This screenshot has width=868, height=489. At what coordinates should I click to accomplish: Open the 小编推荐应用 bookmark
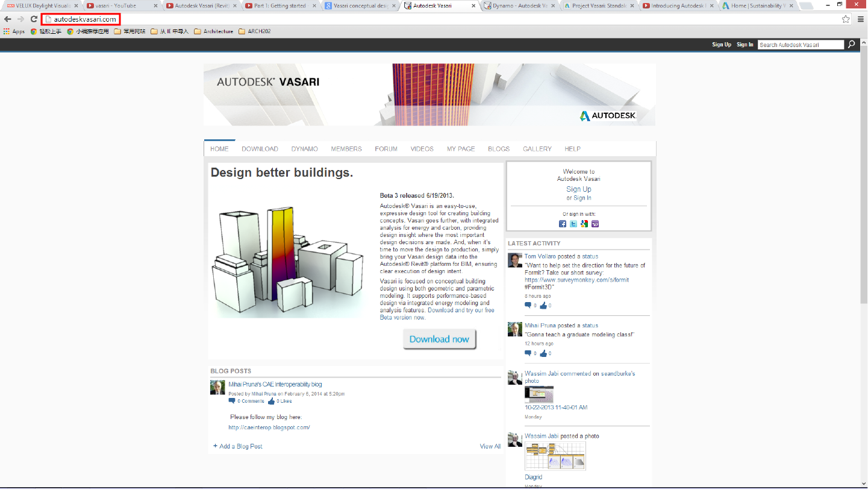point(87,31)
